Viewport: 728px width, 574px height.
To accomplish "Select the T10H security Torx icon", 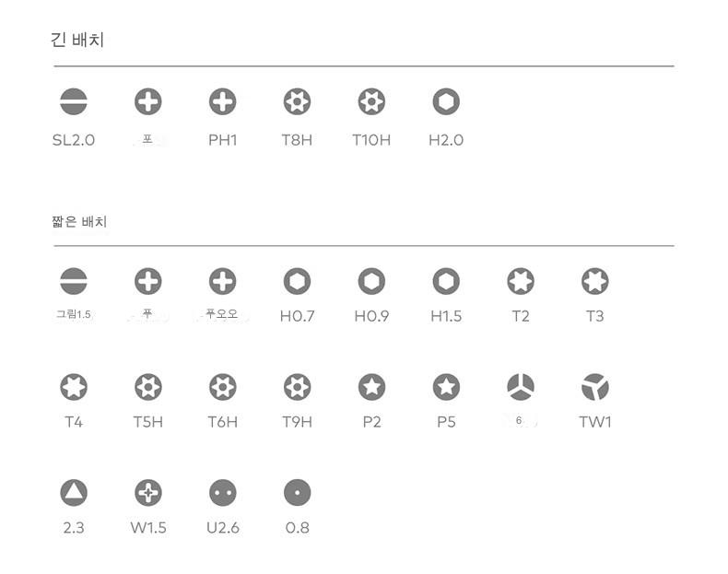I will pyautogui.click(x=371, y=102).
